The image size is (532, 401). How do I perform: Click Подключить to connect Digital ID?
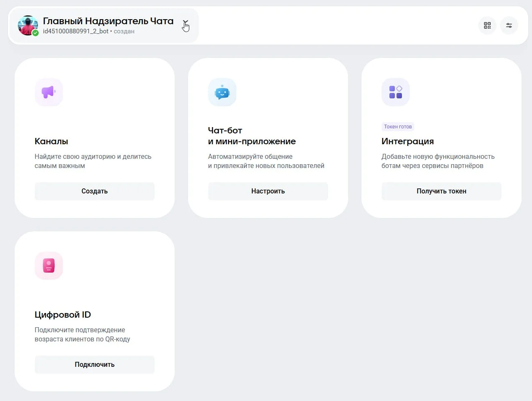coord(94,365)
